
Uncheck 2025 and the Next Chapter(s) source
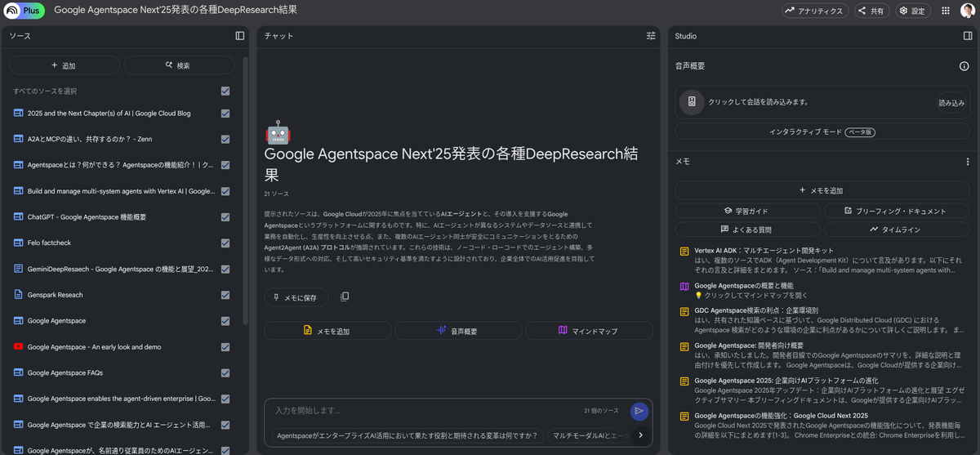click(x=225, y=114)
